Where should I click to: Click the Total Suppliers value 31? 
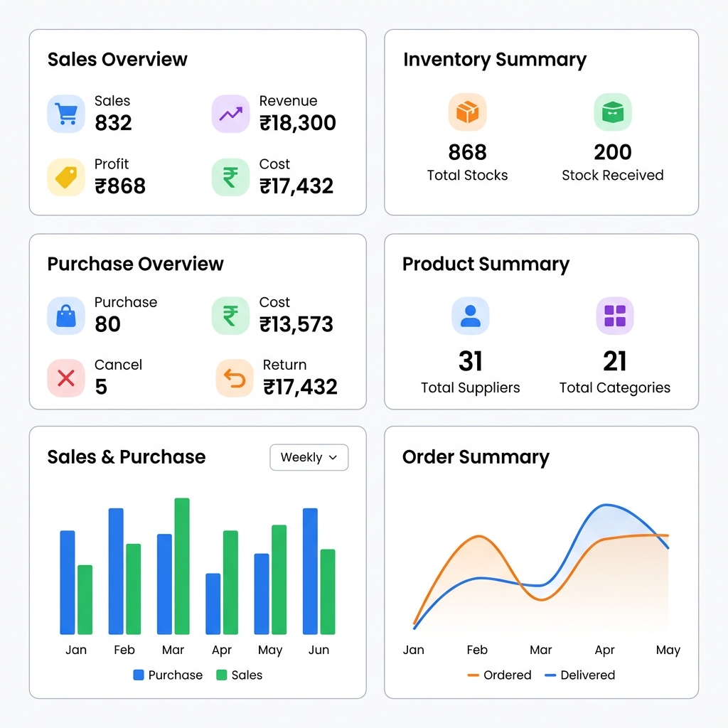click(x=471, y=361)
